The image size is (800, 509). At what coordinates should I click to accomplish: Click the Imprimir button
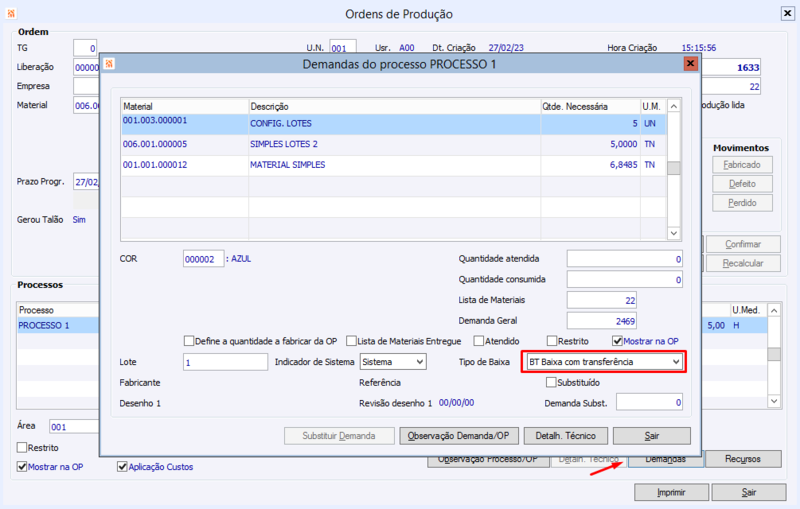coord(671,492)
